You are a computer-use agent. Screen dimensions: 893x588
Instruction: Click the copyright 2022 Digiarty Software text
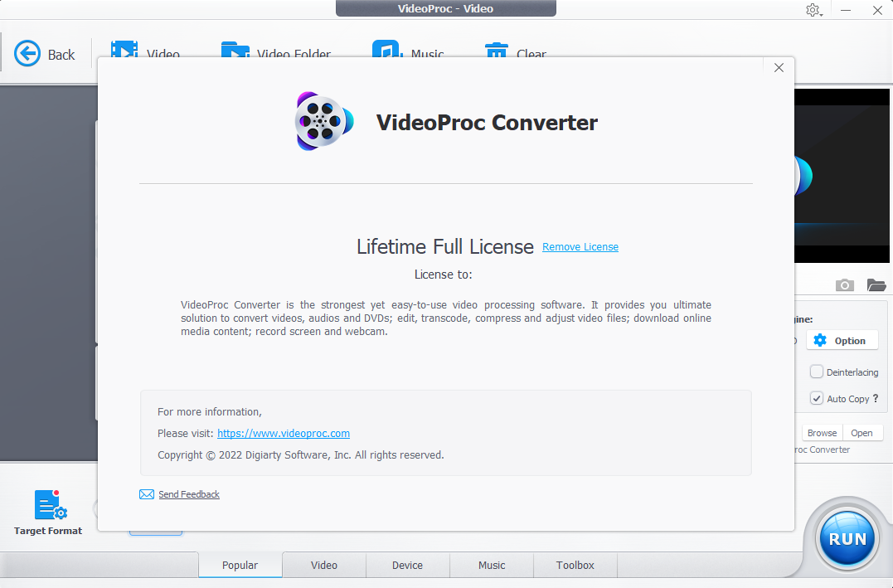click(x=301, y=454)
